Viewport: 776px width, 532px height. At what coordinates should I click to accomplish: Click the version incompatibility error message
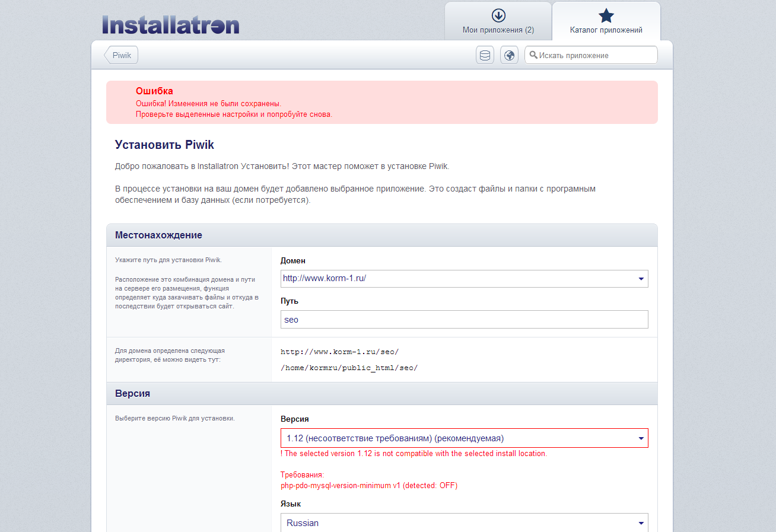414,454
